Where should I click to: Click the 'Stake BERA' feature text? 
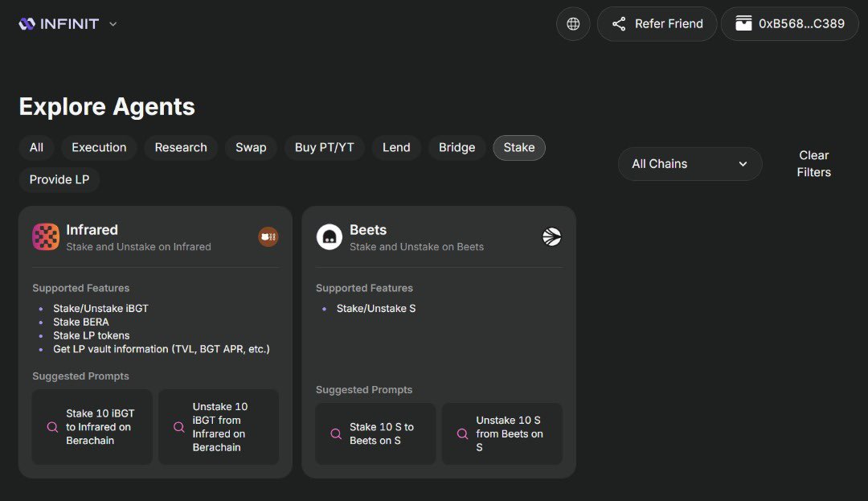(81, 322)
